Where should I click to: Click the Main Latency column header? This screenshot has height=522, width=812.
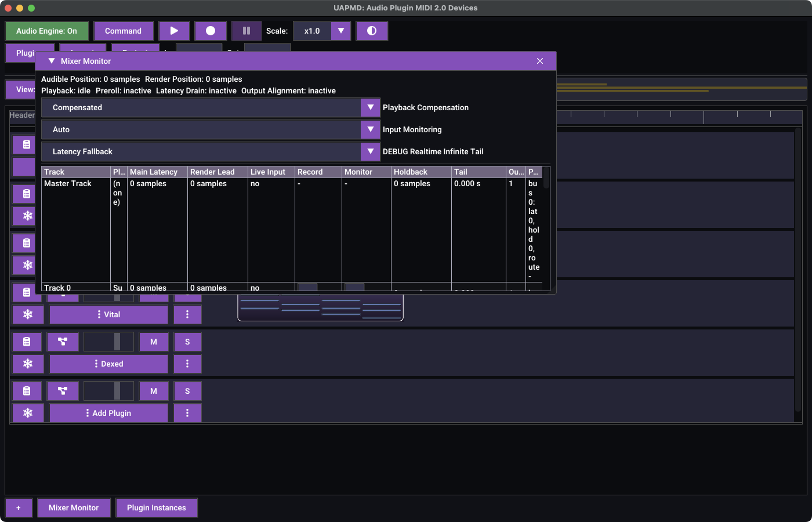tap(157, 172)
